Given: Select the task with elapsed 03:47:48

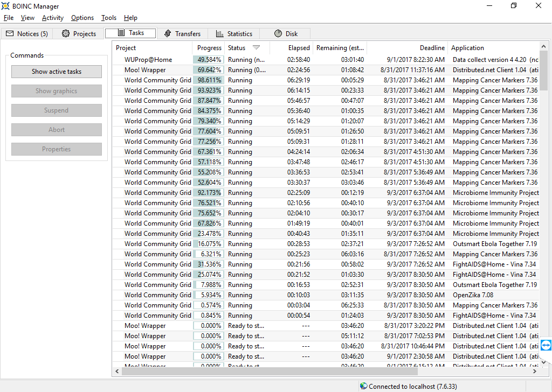Looking at the screenshot, I should (326, 162).
